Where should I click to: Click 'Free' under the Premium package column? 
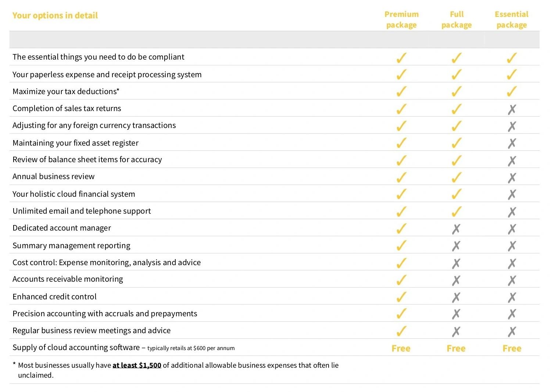click(x=401, y=348)
